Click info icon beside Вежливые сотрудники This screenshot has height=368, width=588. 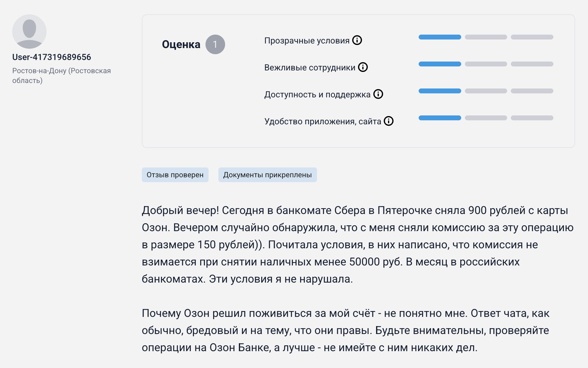coord(363,67)
